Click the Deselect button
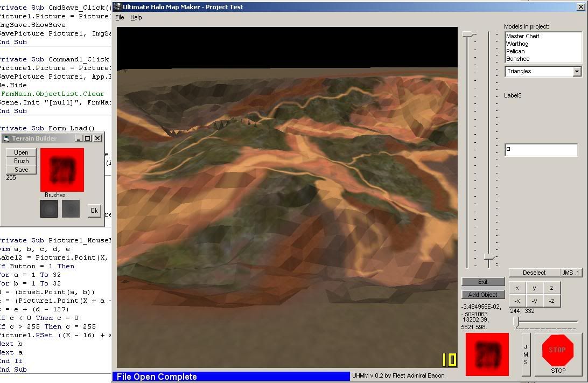The height and width of the screenshot is (383, 588). click(x=534, y=273)
